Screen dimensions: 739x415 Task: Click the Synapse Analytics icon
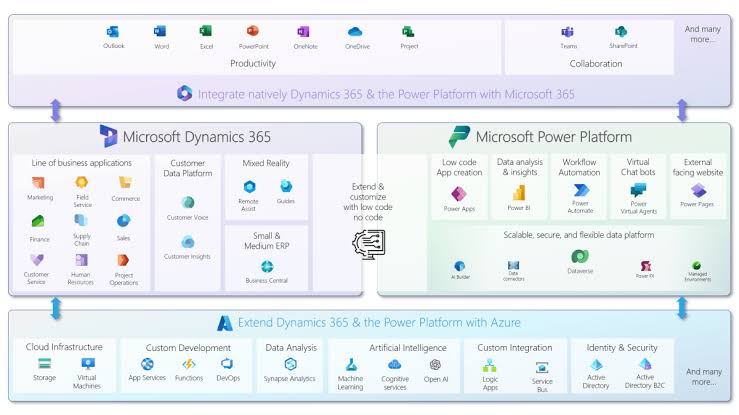click(x=291, y=364)
